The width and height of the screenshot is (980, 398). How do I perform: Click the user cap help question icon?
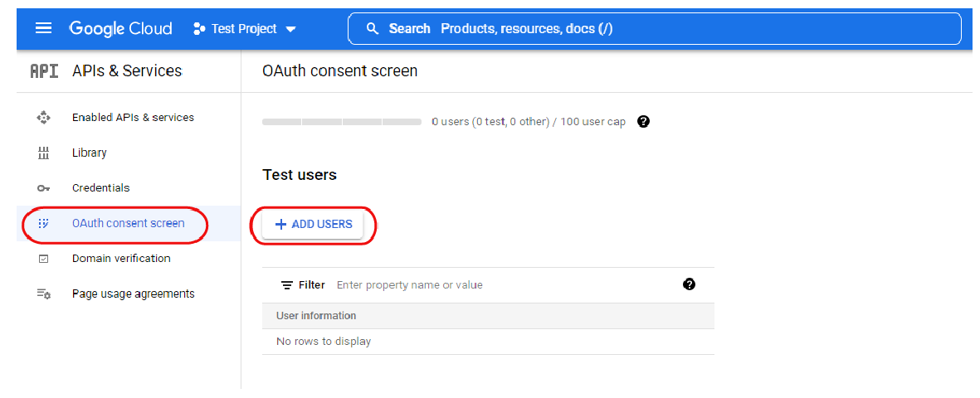pyautogui.click(x=644, y=122)
